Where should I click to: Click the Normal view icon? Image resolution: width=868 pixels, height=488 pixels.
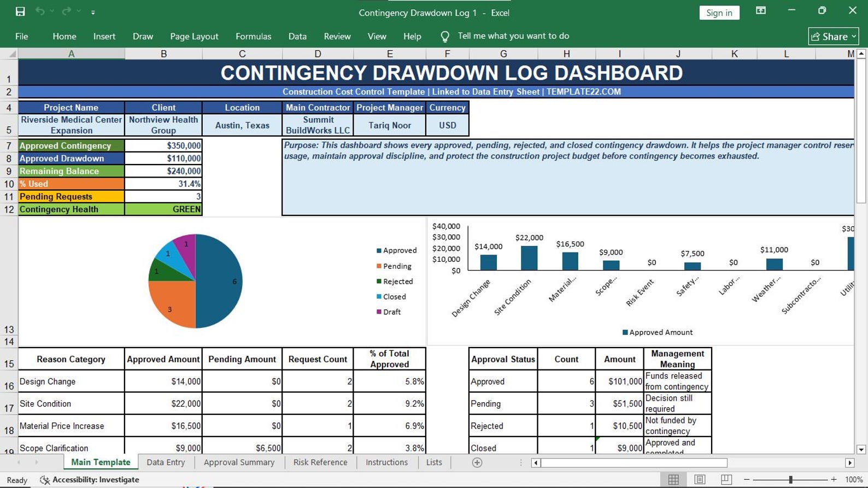tap(673, 479)
